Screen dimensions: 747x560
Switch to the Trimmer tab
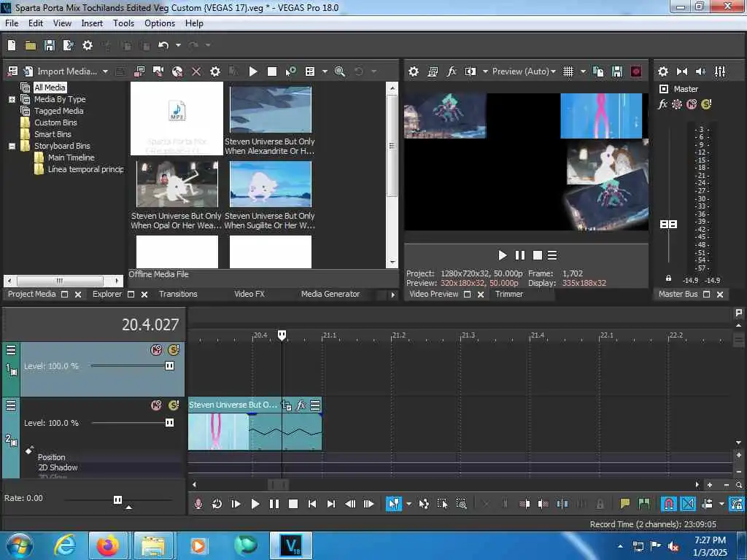click(509, 295)
